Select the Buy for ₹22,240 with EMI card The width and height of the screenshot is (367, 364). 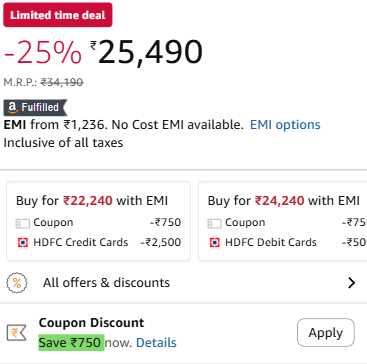(x=98, y=221)
